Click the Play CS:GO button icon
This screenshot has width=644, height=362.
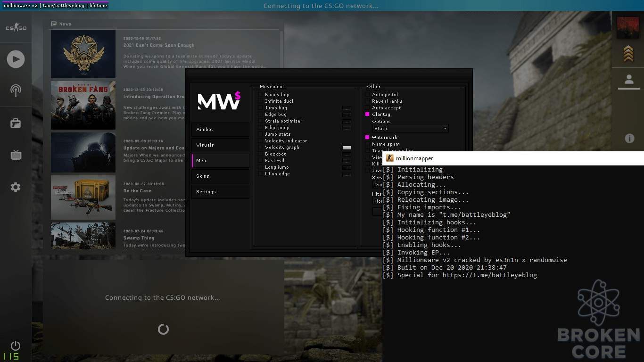(16, 59)
